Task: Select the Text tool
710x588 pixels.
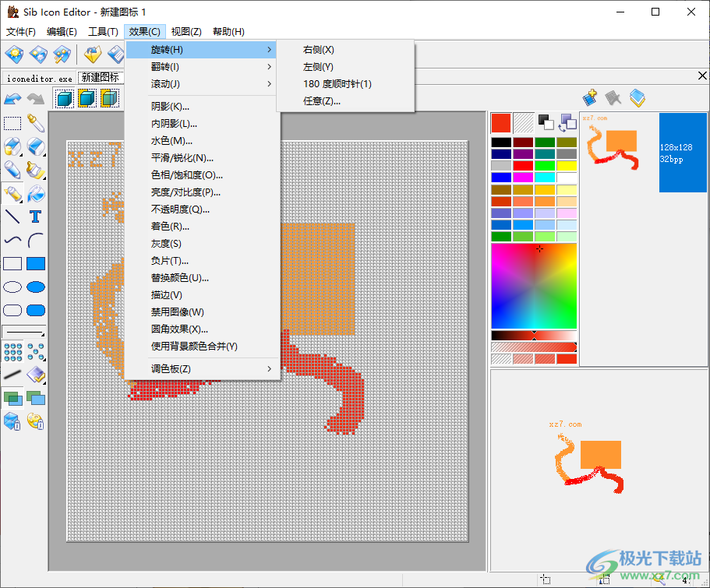Action: pyautogui.click(x=36, y=217)
